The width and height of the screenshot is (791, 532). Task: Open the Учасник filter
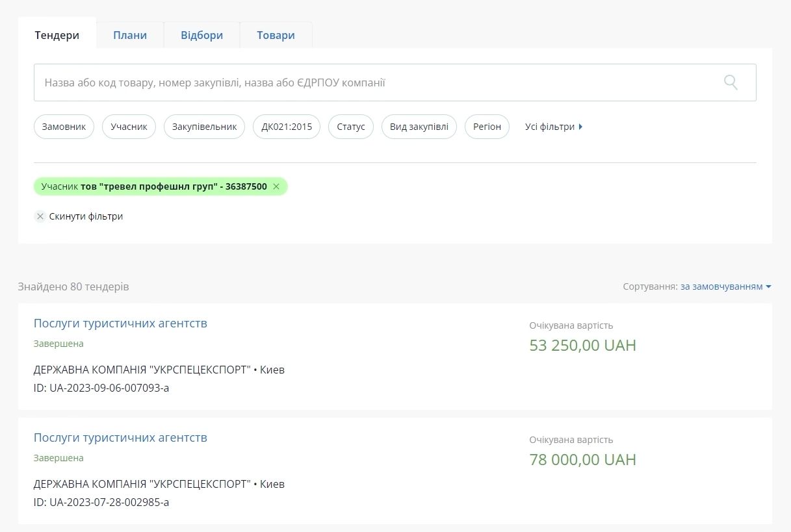click(129, 127)
